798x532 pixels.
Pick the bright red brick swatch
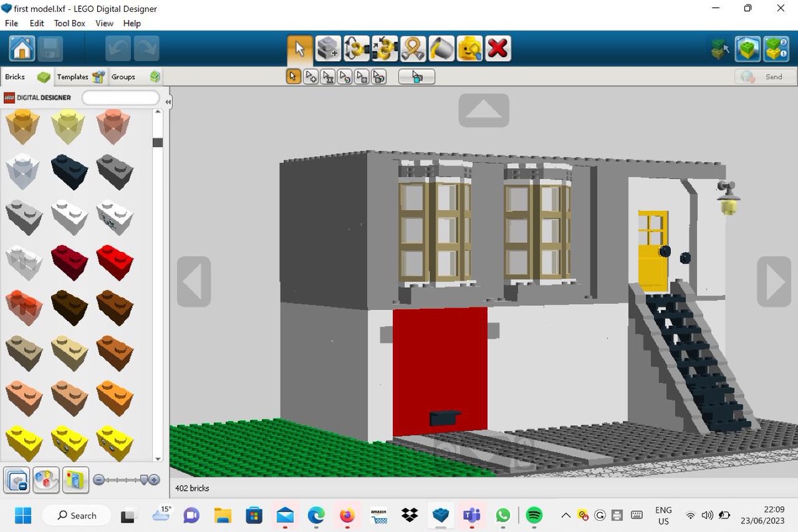[x=114, y=261]
